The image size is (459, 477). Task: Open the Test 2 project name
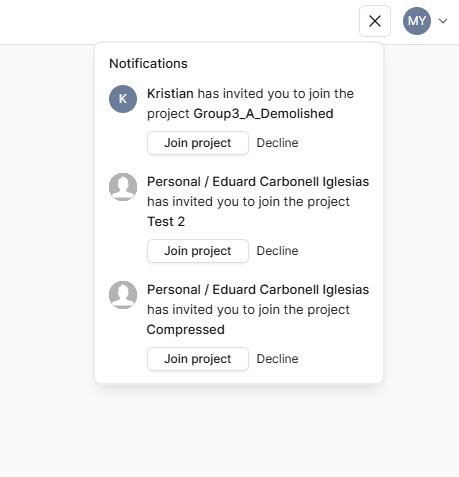(x=166, y=222)
